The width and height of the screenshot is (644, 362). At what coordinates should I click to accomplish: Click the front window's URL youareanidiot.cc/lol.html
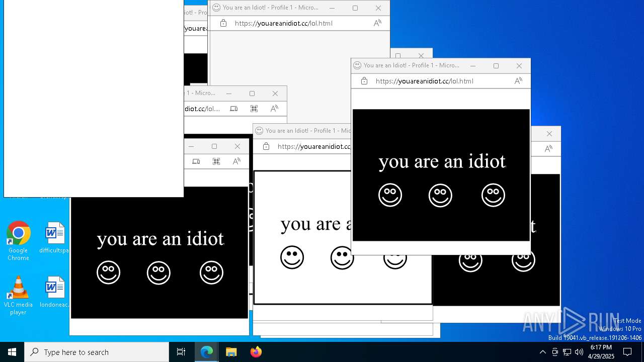(424, 81)
